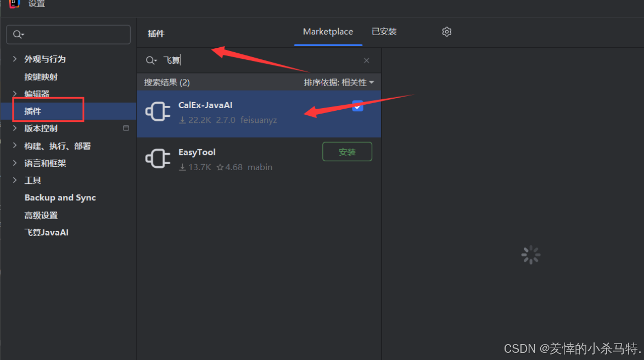Click the EasyTool plugin icon
The height and width of the screenshot is (360, 644).
click(158, 159)
